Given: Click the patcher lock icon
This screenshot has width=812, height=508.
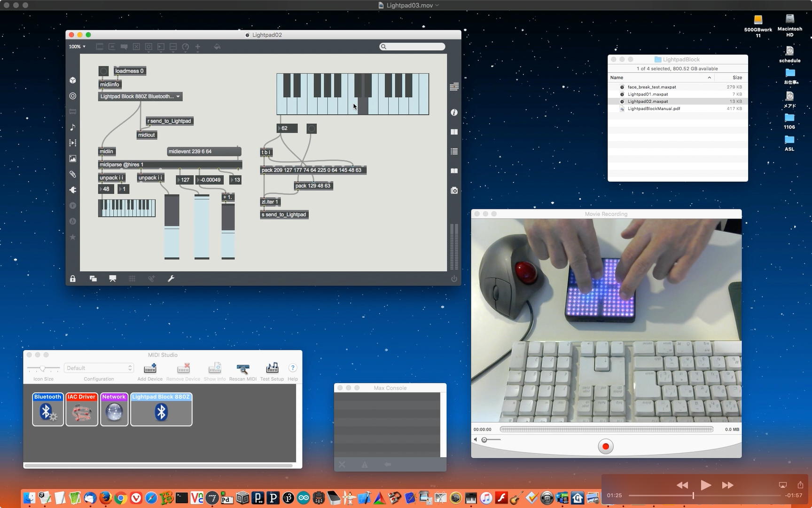Looking at the screenshot, I should (x=73, y=279).
